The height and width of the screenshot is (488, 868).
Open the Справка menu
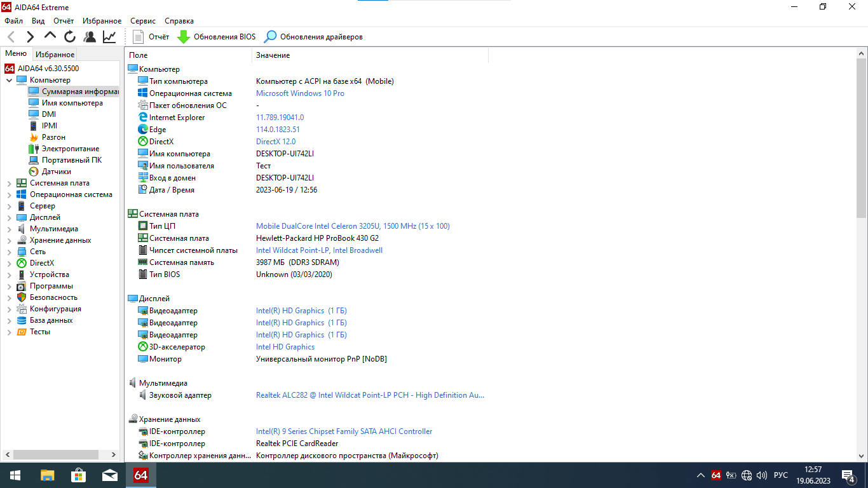(179, 21)
